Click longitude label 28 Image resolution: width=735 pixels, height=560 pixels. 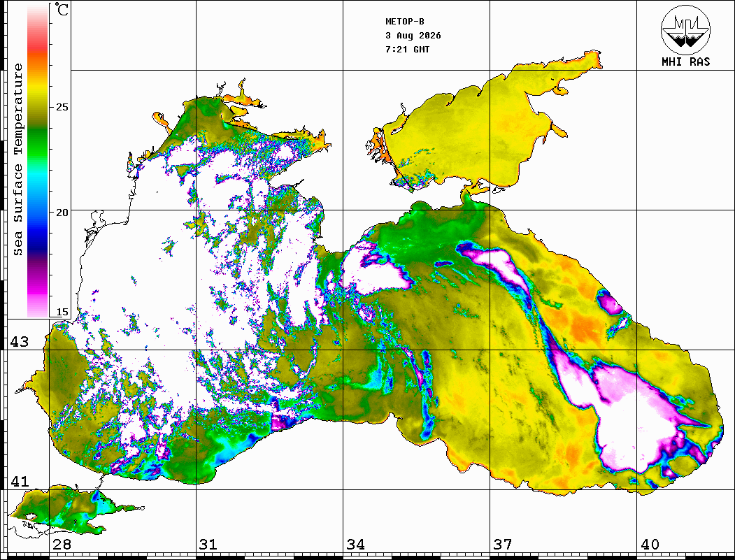tap(62, 545)
